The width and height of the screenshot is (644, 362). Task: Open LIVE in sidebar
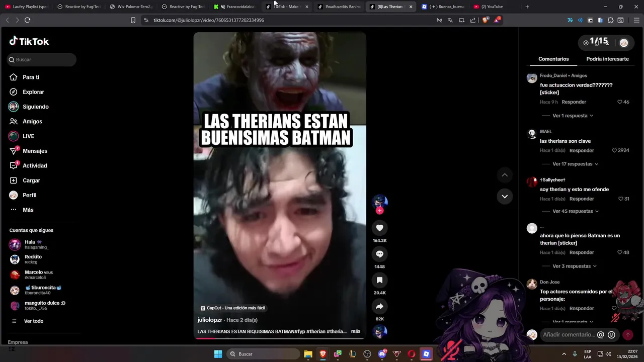coord(28,136)
